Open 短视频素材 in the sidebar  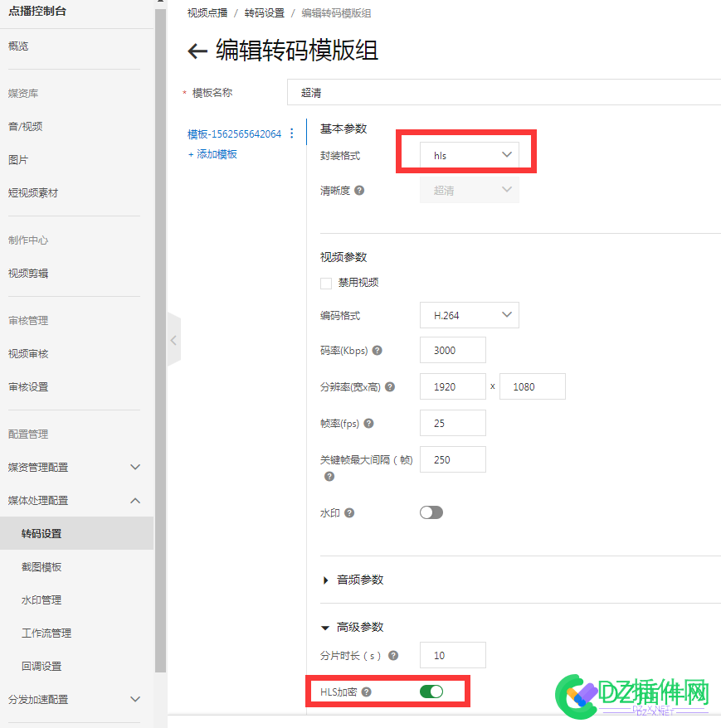33,192
